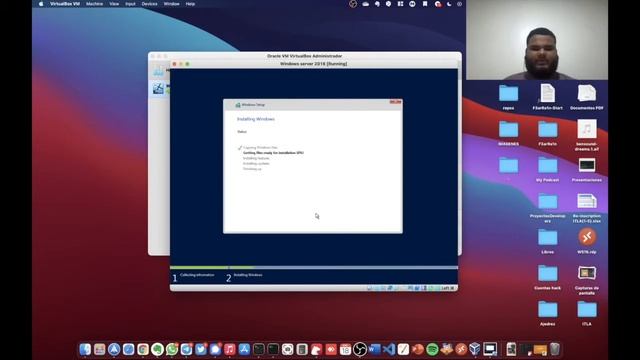The height and width of the screenshot is (360, 640).
Task: Open the Input menu
Action: pos(130,4)
